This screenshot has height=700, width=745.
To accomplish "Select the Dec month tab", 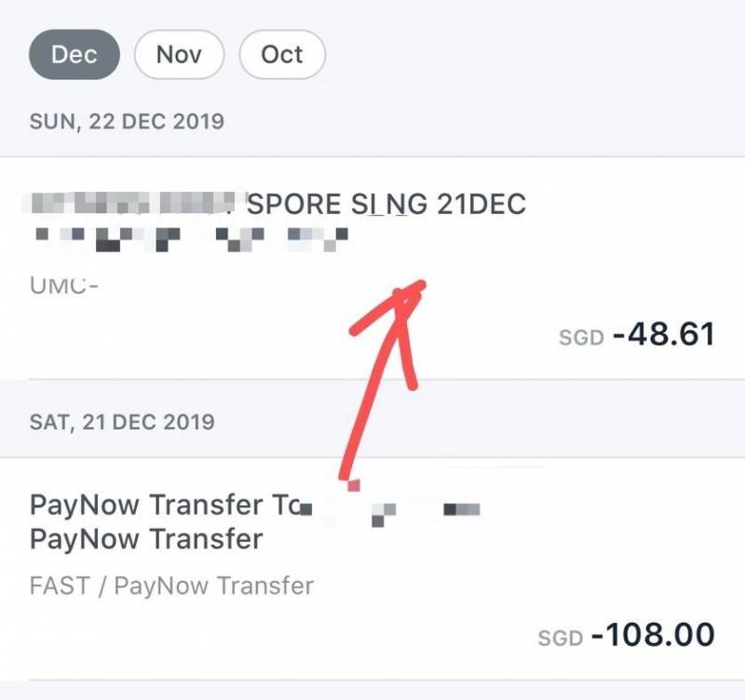I will (75, 55).
